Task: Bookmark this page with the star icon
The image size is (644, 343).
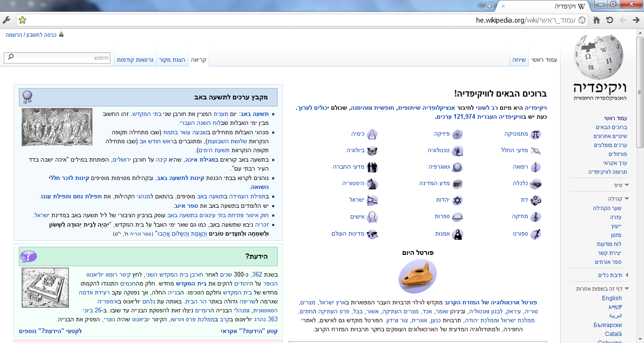Action: 22,20
